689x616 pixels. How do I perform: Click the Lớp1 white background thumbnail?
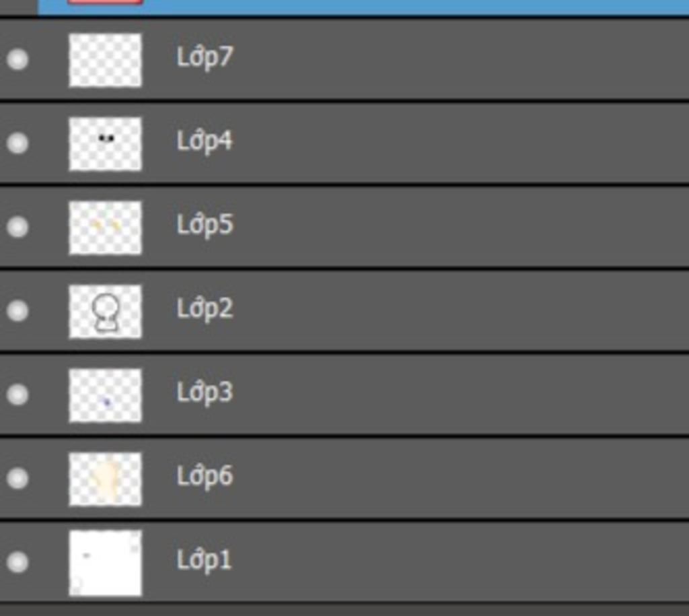[106, 563]
